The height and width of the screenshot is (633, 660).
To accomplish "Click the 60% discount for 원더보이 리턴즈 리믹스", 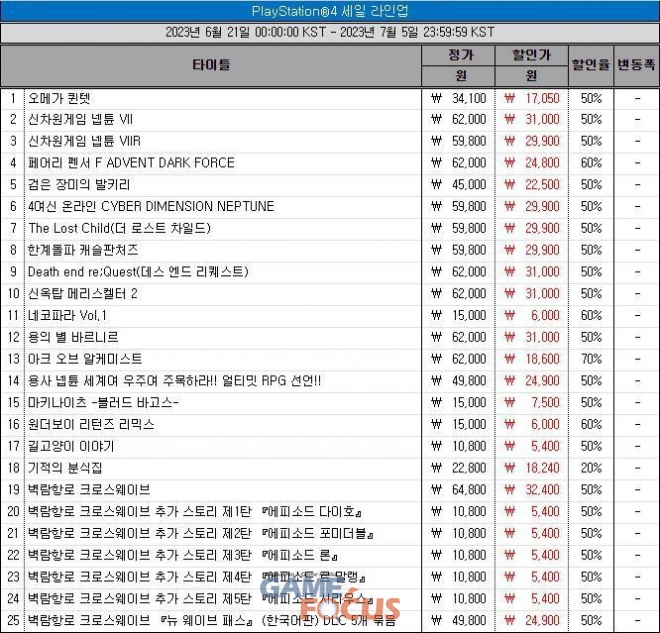I will coord(591,424).
